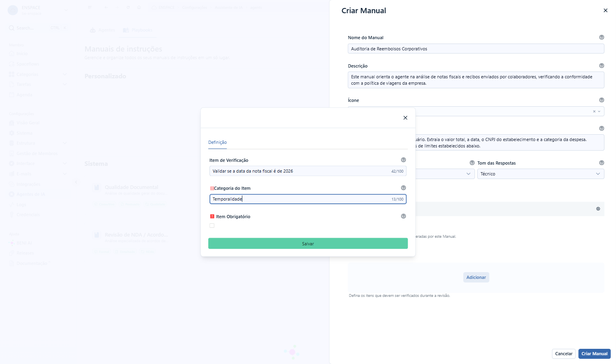Image resolution: width=616 pixels, height=364 pixels.
Task: Enable the Item Obrigatório checkbox
Action: [212, 226]
